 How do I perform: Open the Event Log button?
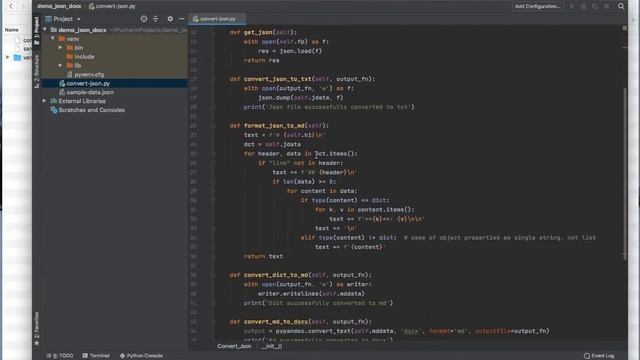pos(599,356)
